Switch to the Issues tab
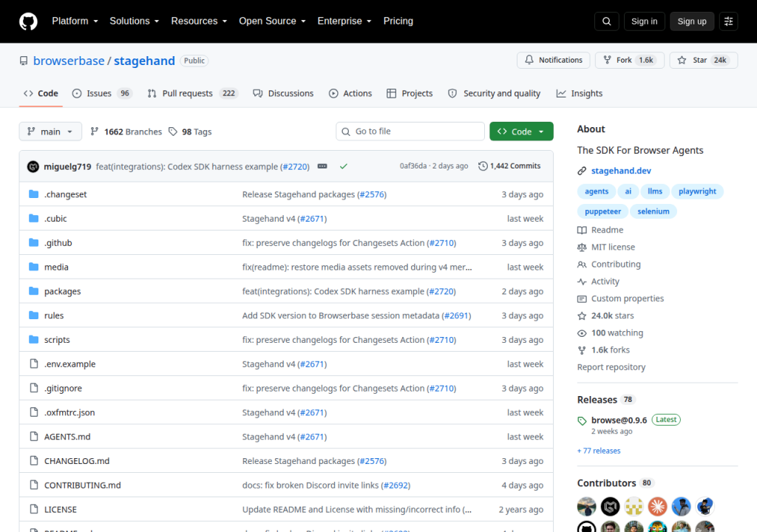 pos(101,93)
